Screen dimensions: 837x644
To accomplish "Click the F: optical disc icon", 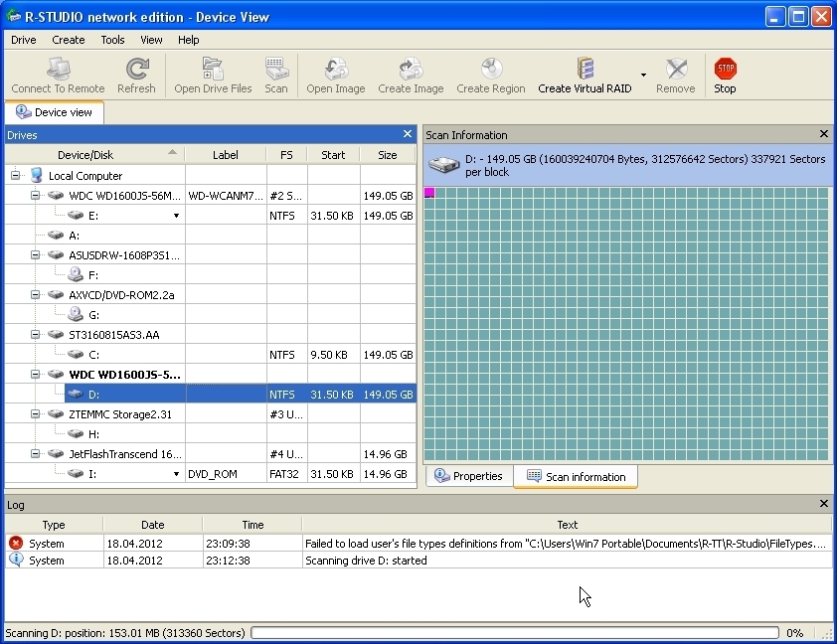I will point(76,274).
